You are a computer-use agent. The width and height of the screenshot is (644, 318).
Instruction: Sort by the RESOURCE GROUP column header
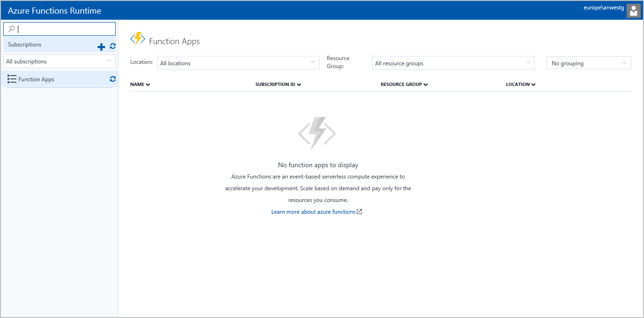tap(404, 85)
